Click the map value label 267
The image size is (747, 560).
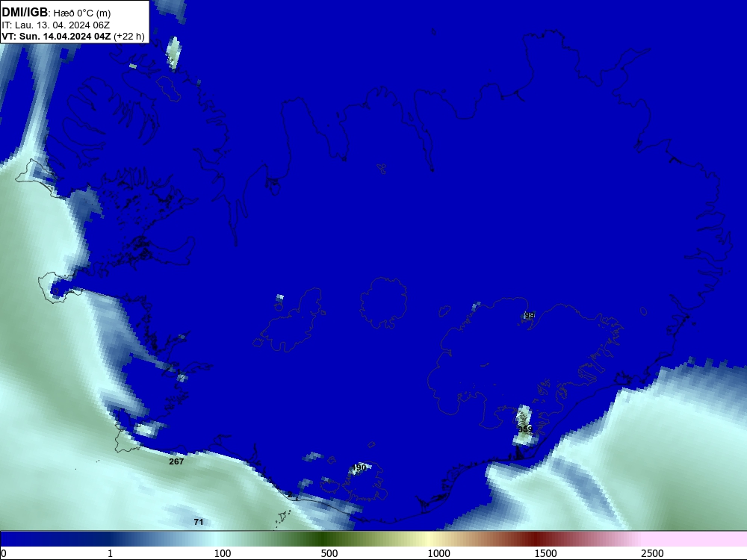coord(176,461)
